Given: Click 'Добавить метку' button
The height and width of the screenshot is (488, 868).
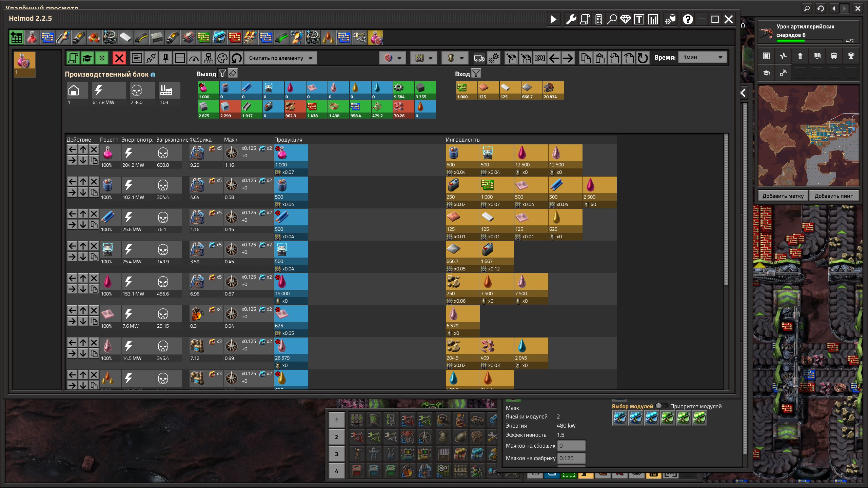Looking at the screenshot, I should point(783,196).
